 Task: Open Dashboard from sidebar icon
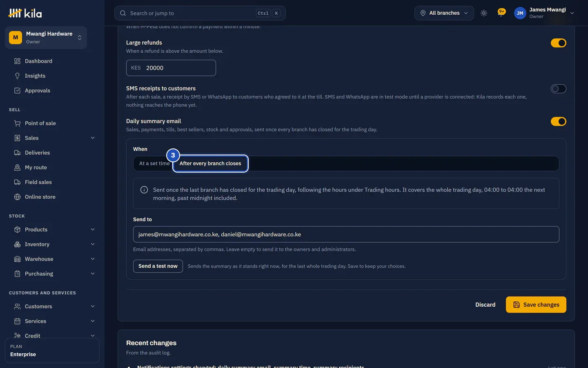pyautogui.click(x=17, y=61)
